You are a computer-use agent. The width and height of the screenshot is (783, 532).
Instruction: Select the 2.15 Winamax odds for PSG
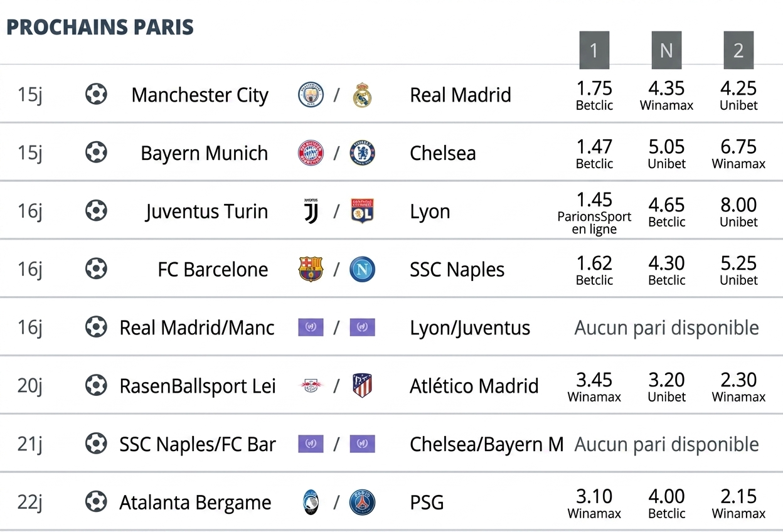tap(738, 503)
